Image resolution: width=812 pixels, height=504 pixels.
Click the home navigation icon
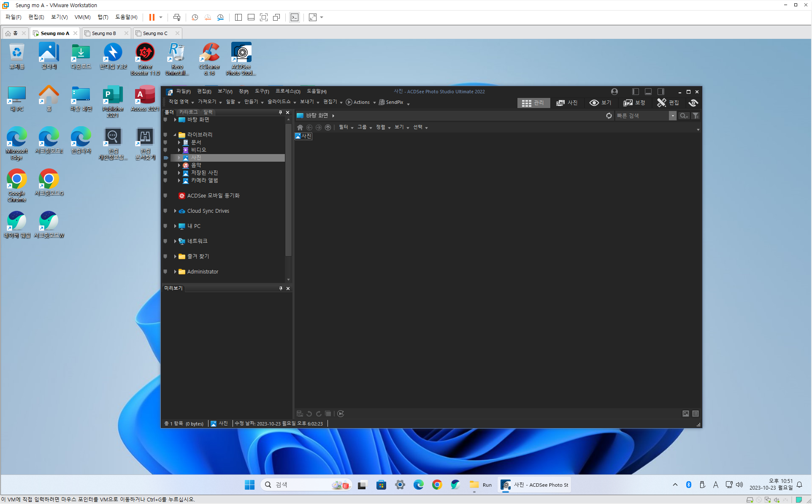(x=300, y=127)
